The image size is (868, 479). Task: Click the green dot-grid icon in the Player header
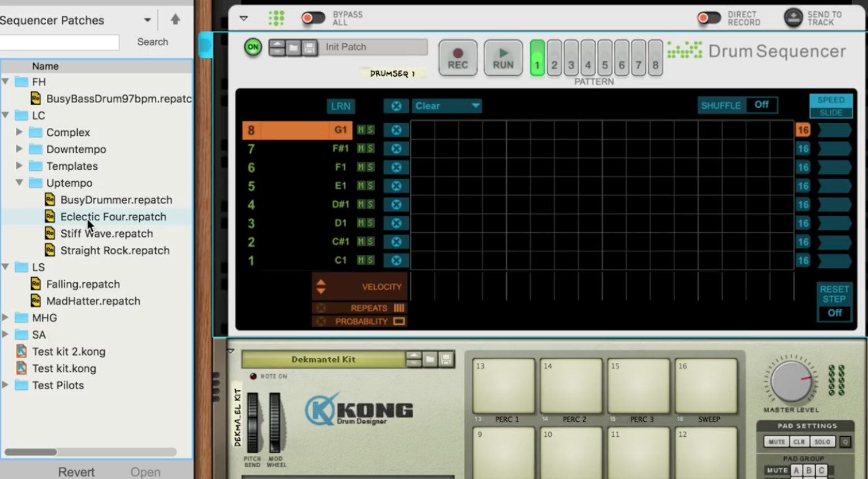(276, 18)
